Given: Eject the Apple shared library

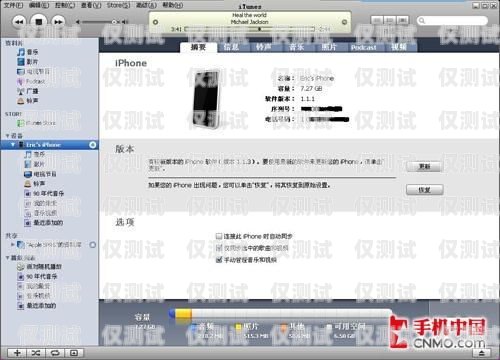Looking at the screenshot, I should (x=93, y=245).
